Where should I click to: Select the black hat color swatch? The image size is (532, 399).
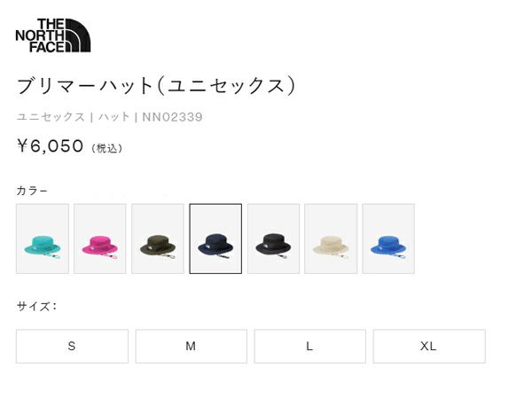point(273,239)
